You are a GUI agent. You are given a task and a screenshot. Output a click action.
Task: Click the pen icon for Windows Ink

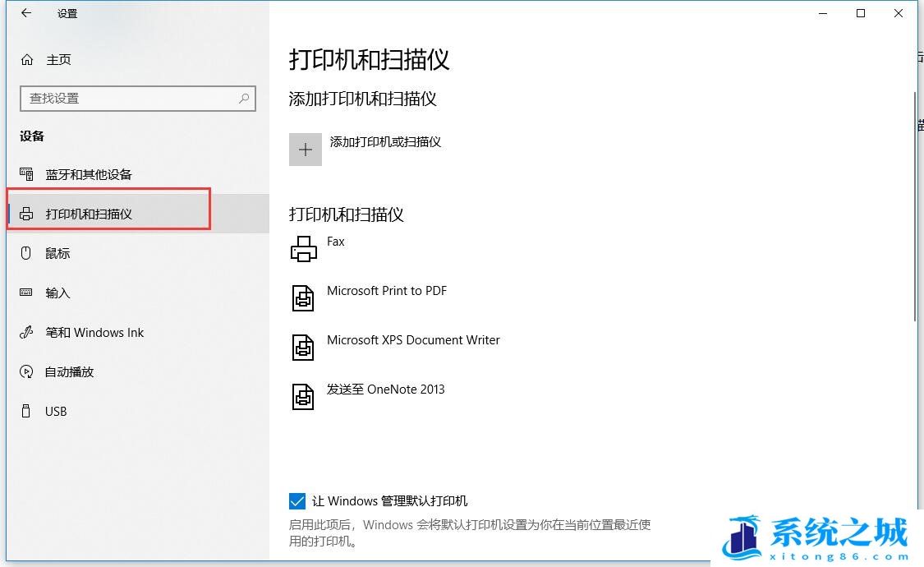click(26, 332)
